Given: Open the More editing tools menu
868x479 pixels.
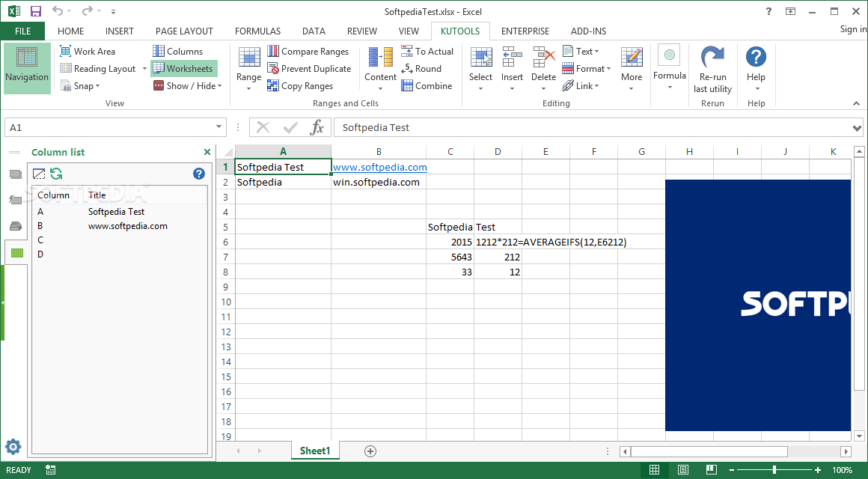Looking at the screenshot, I should pos(632,69).
